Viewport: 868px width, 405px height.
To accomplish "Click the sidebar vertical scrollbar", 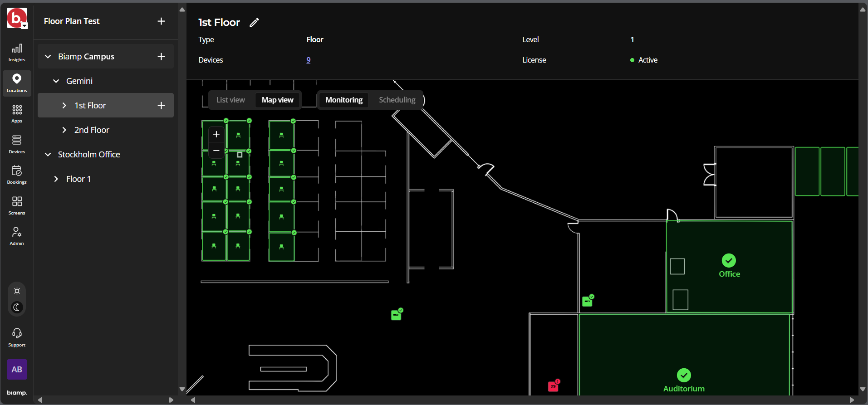I will tap(182, 200).
